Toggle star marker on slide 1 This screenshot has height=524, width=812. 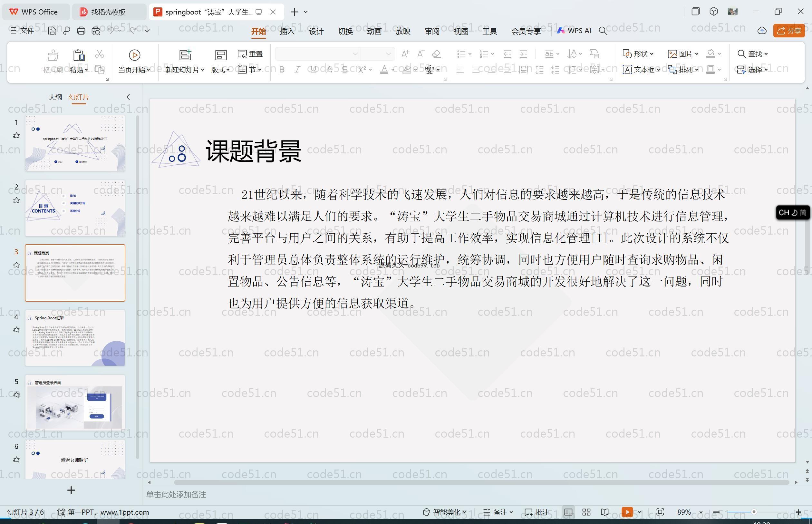(x=16, y=135)
